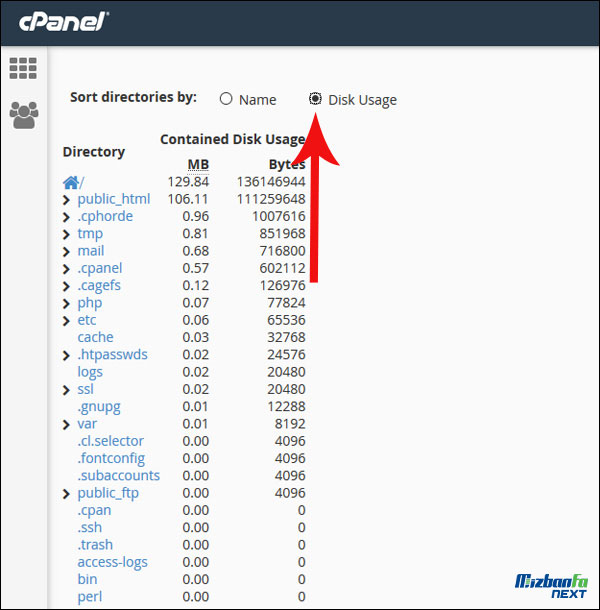Screen dimensions: 600x610
Task: Click the MB column header
Action: [x=198, y=164]
